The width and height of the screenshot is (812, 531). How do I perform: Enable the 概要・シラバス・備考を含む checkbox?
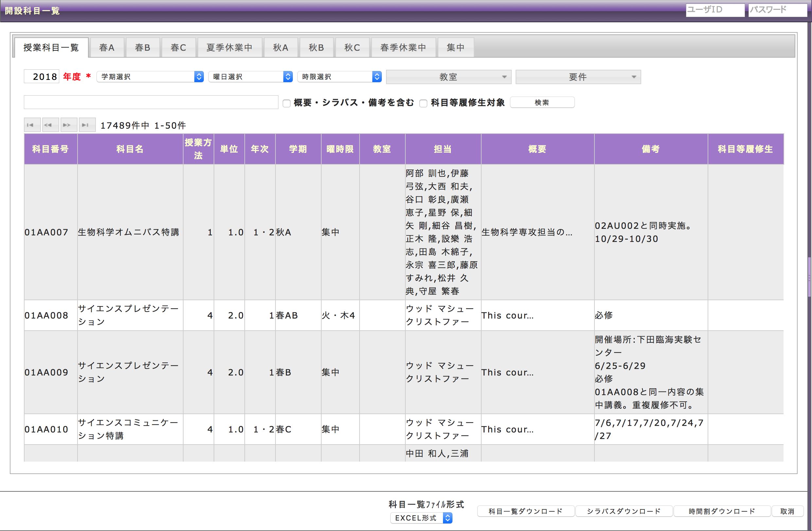[286, 103]
